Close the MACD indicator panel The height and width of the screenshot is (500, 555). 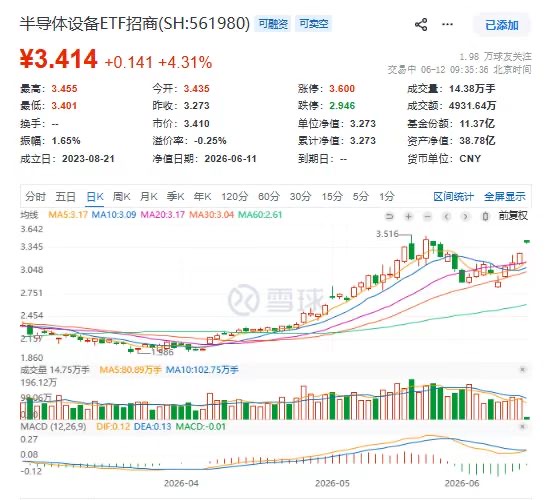click(x=522, y=427)
